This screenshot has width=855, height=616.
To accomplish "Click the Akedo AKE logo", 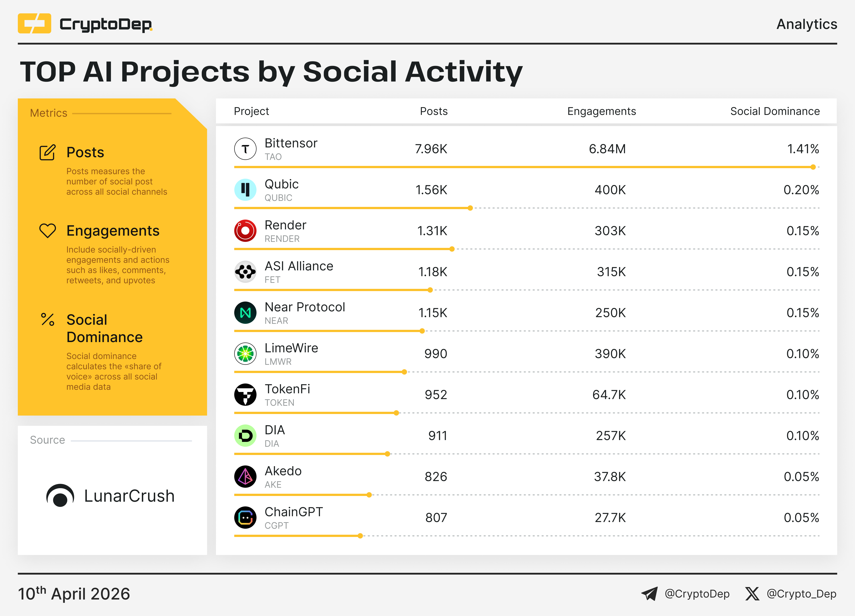I will tap(245, 477).
